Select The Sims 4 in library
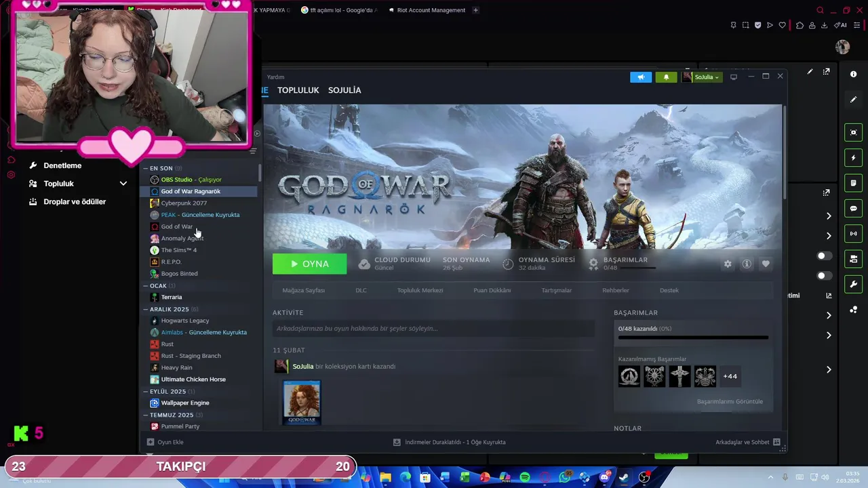The width and height of the screenshot is (868, 488). click(x=199, y=250)
